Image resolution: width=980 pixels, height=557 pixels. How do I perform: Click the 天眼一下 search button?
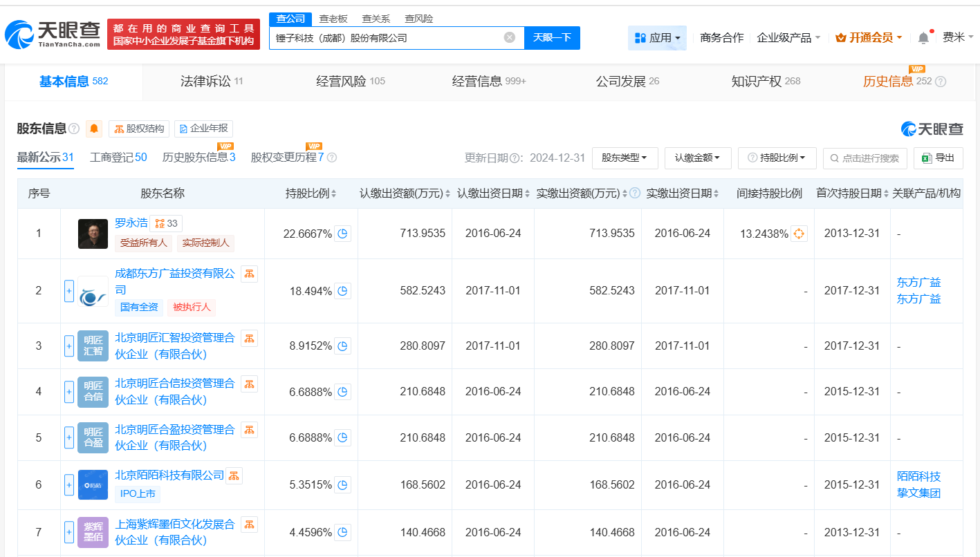coord(552,38)
